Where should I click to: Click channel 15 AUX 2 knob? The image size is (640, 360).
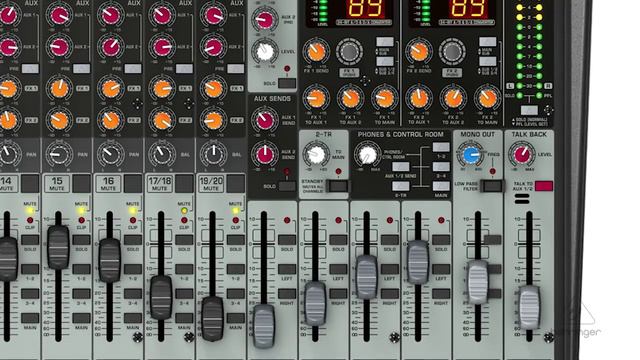(59, 47)
